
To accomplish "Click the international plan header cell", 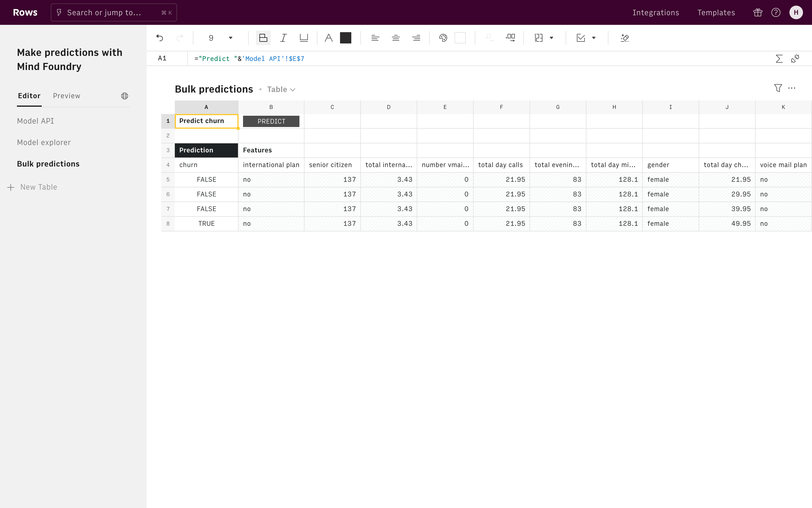I will coord(271,165).
